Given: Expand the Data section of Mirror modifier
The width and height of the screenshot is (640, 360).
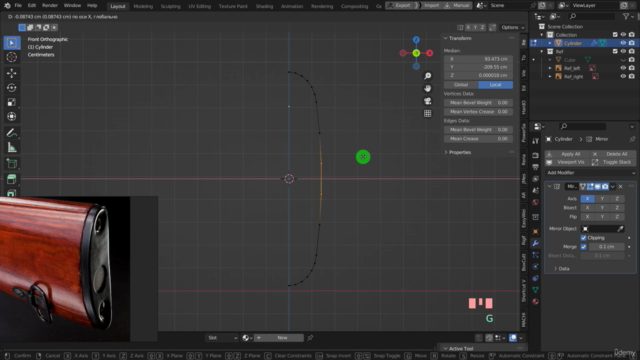Looking at the screenshot, I should tap(556, 269).
